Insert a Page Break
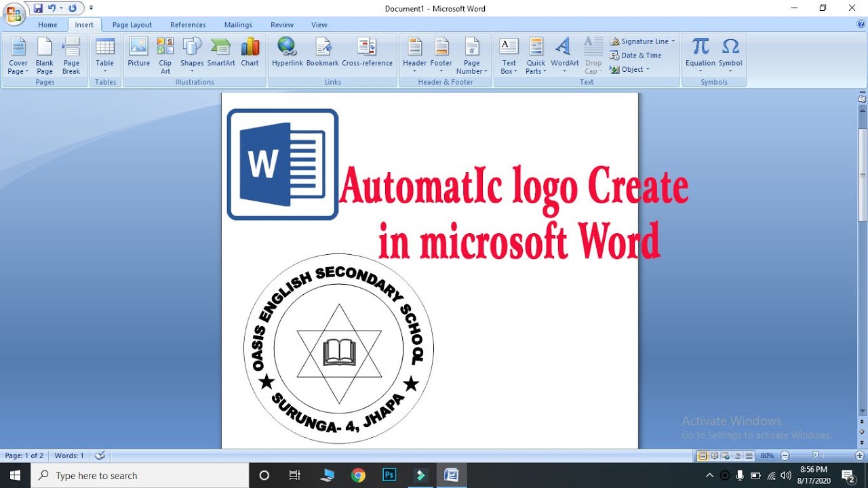Image resolution: width=868 pixels, height=488 pixels. coord(71,56)
